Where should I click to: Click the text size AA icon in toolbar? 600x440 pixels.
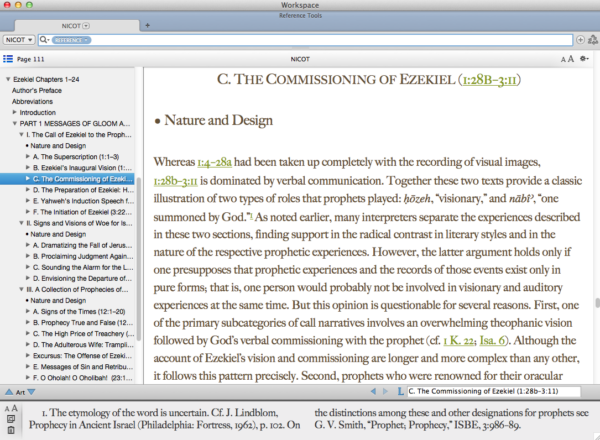point(567,60)
